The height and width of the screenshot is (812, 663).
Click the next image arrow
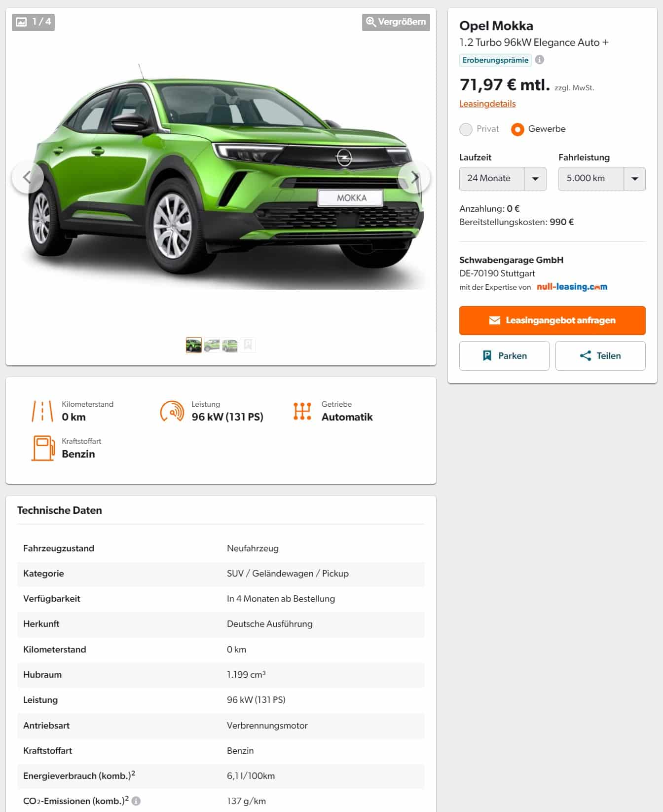tap(414, 178)
